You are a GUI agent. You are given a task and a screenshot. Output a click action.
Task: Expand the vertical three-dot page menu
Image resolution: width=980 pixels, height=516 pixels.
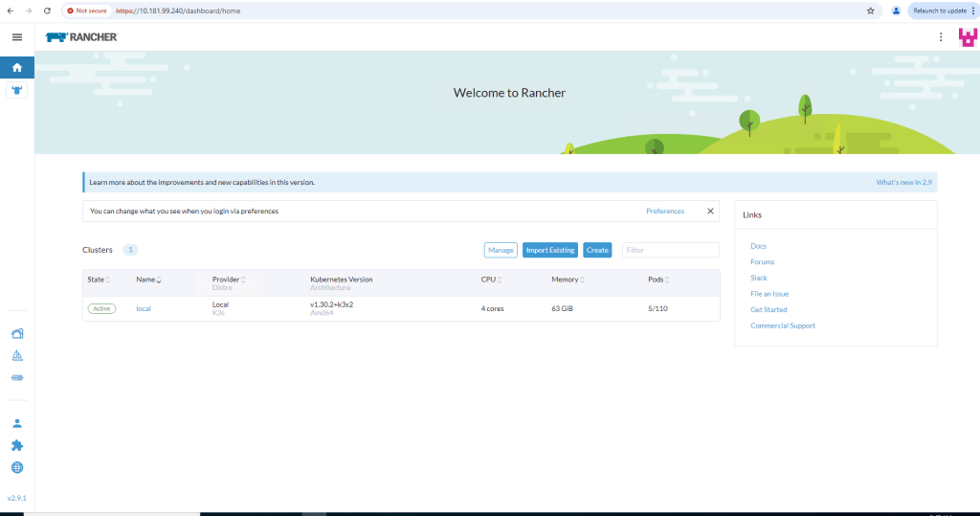[941, 37]
